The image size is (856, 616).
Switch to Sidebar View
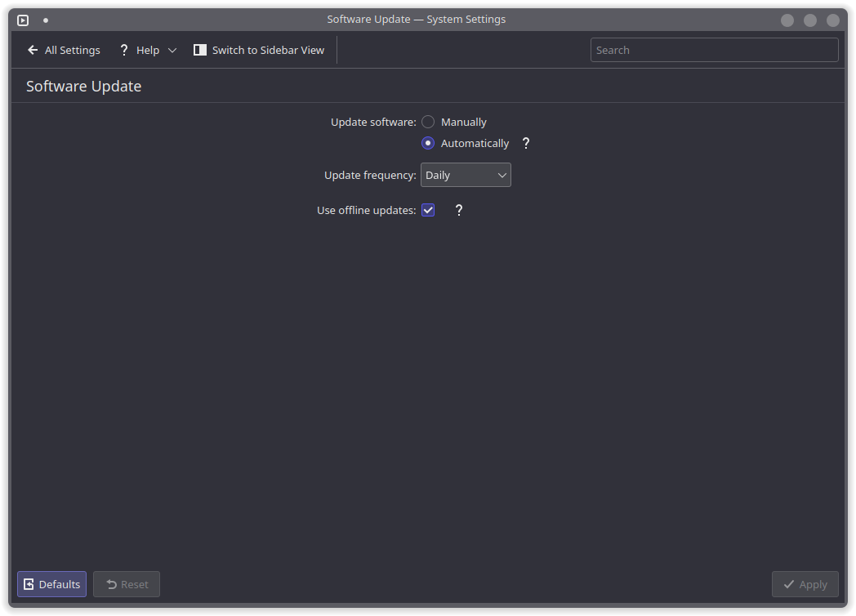tap(259, 50)
